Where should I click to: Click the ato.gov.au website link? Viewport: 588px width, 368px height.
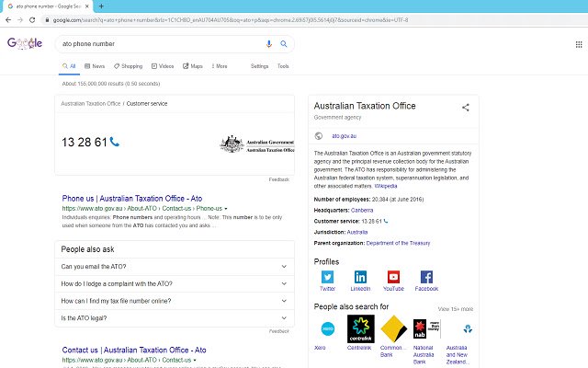coord(344,136)
